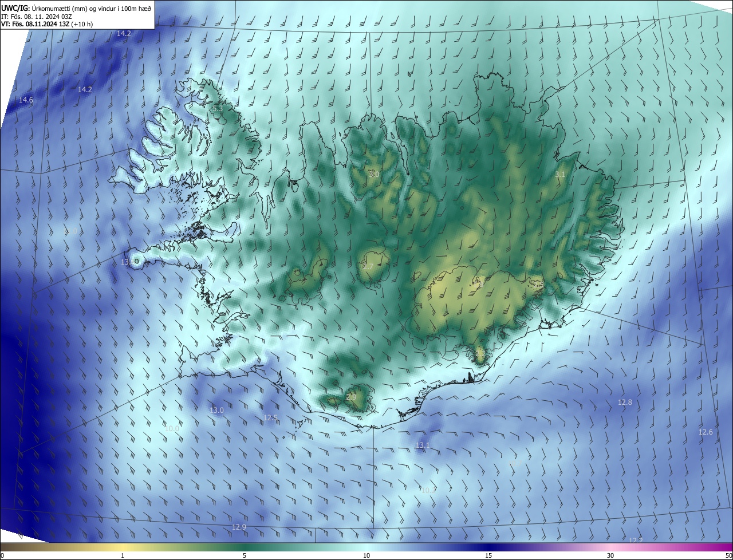
Task: Click the 2.9 value label on the map
Action: (x=351, y=397)
